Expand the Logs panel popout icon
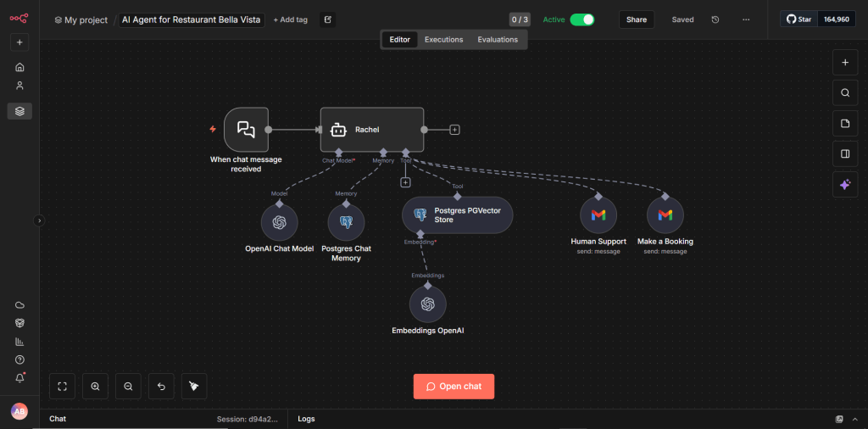Image resolution: width=868 pixels, height=429 pixels. click(x=839, y=419)
